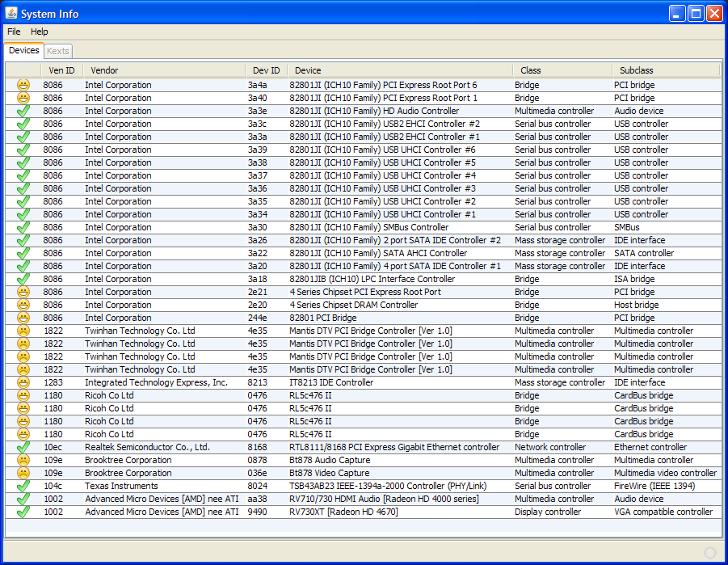Image resolution: width=728 pixels, height=565 pixels.
Task: Click 'System Info' window title text
Action: click(x=49, y=14)
